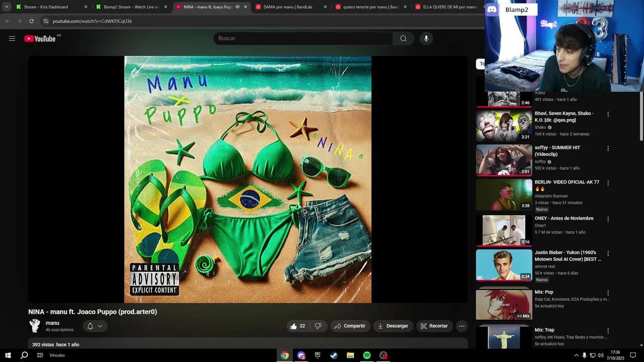Click the video title NINA - manu ft. Joaco Puppo
Screen dimensions: 644x362
(93, 312)
